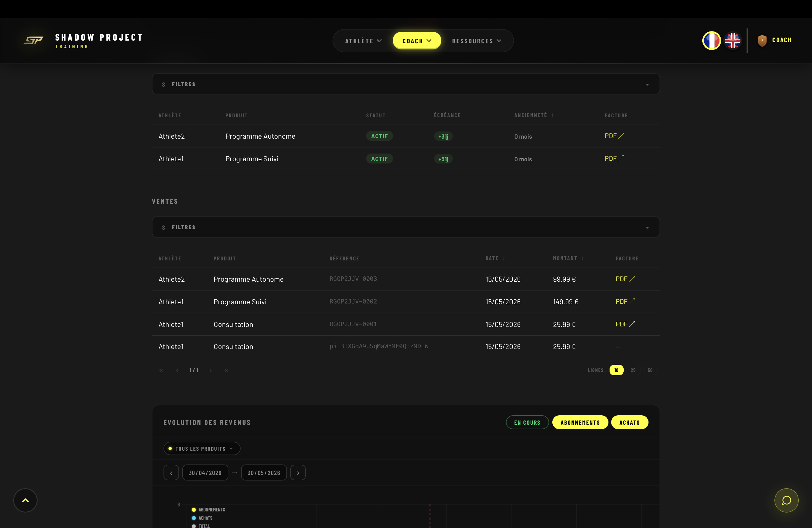The width and height of the screenshot is (812, 528).
Task: Click Programme Suivi in subscriptions table
Action: tap(252, 159)
